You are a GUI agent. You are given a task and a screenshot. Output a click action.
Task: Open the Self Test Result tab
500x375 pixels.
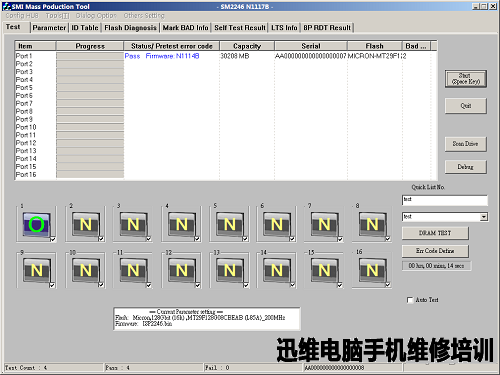coord(240,28)
